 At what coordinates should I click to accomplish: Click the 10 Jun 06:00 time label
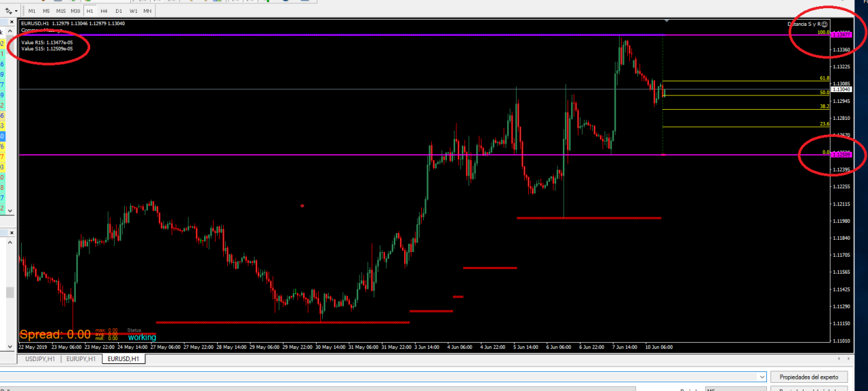click(x=658, y=347)
